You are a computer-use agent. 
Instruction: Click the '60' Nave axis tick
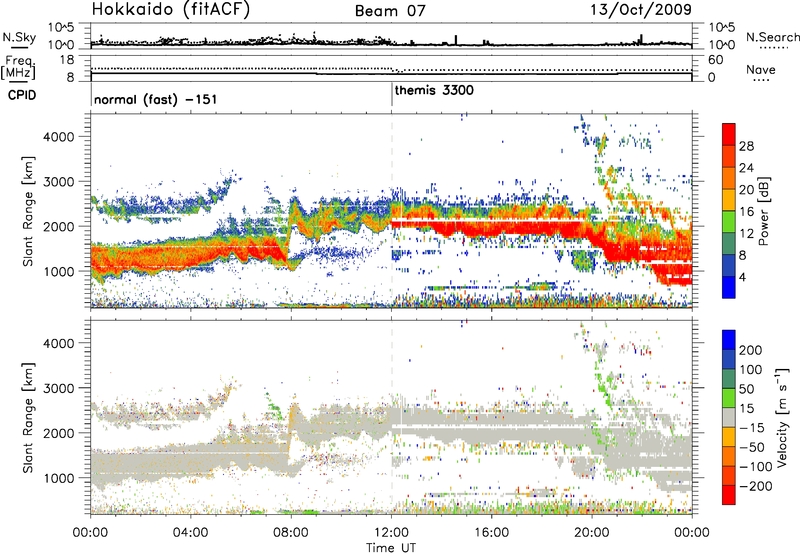(x=715, y=60)
